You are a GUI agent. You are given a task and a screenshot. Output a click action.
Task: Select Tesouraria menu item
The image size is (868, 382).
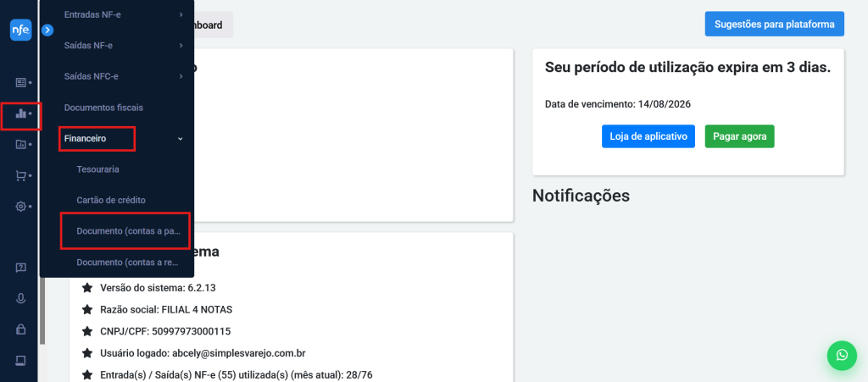pyautogui.click(x=98, y=169)
